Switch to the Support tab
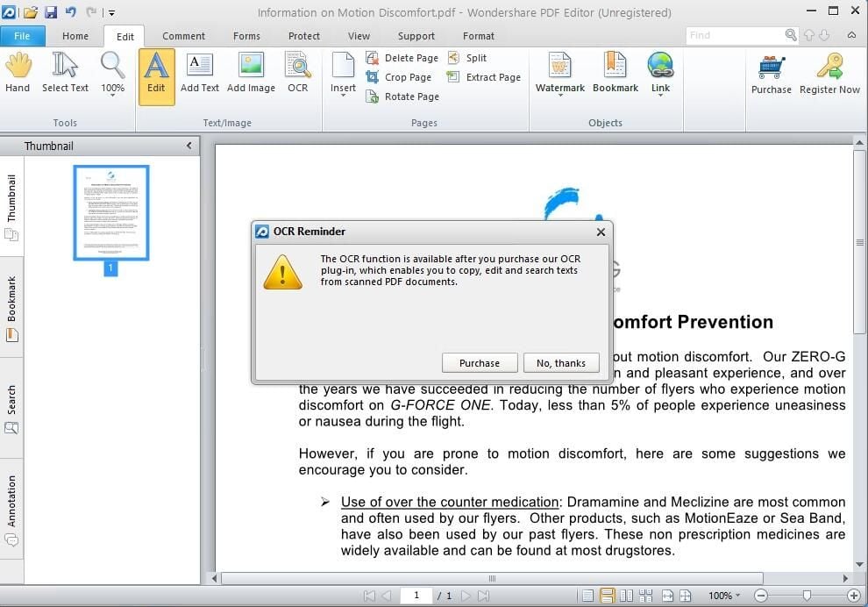This screenshot has width=868, height=607. click(416, 36)
